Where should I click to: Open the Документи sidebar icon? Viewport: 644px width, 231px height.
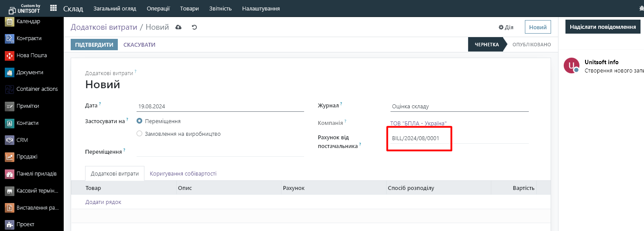point(10,72)
